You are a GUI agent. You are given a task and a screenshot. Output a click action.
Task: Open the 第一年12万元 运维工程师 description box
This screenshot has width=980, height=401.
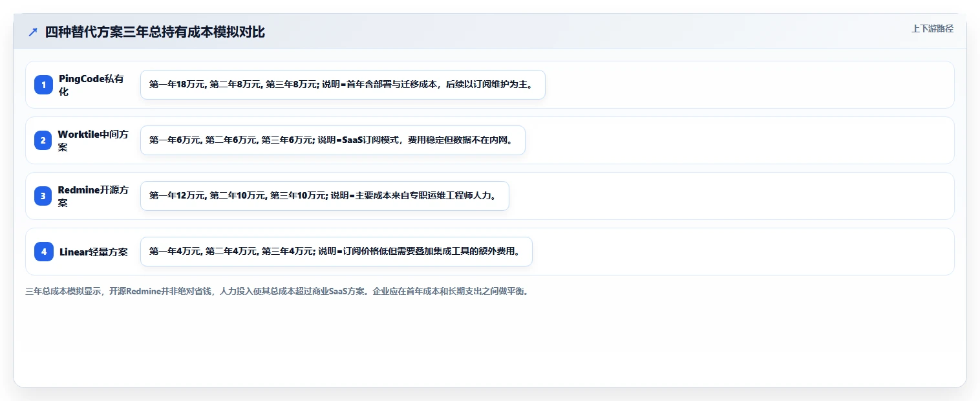325,196
